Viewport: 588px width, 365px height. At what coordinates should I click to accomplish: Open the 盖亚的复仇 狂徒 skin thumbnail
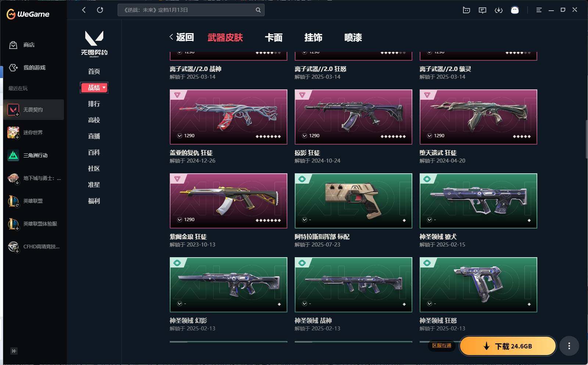click(x=229, y=117)
